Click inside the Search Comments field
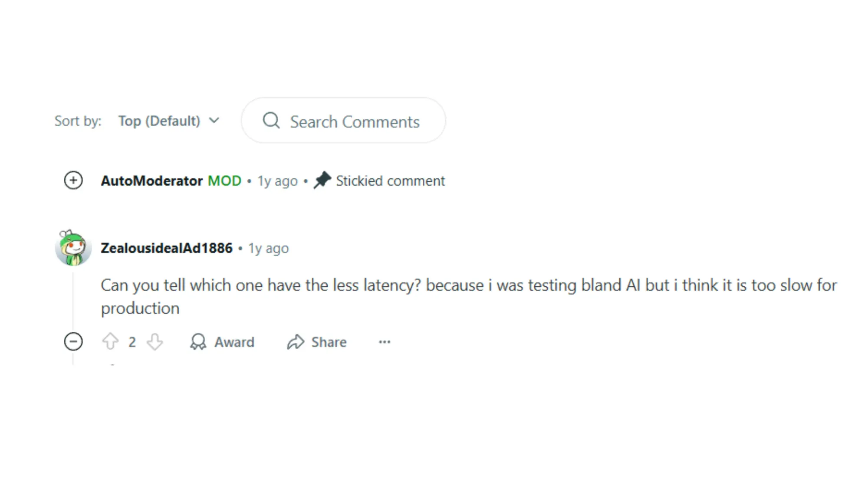This screenshot has height=488, width=868. (355, 121)
